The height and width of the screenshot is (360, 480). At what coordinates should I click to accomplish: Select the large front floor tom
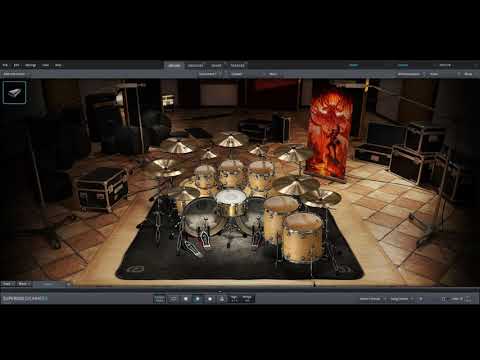pyautogui.click(x=303, y=237)
